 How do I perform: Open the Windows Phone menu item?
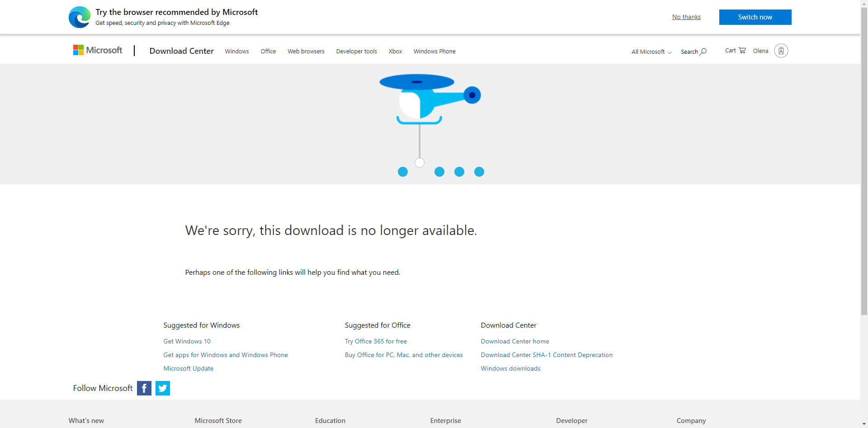pyautogui.click(x=434, y=52)
